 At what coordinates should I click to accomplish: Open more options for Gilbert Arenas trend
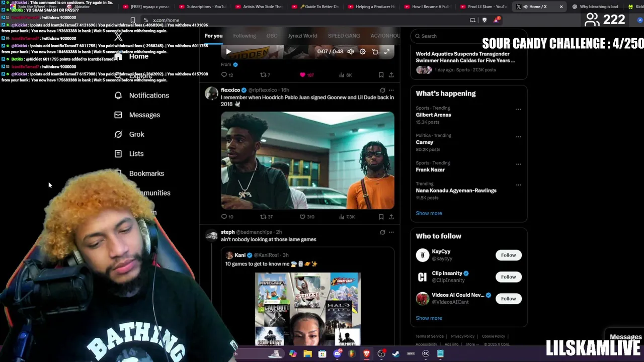point(518,109)
